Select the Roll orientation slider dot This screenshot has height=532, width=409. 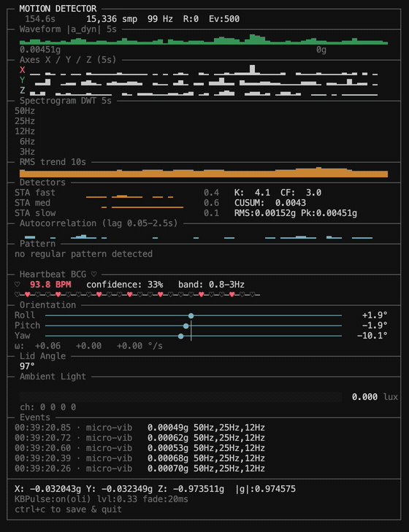tap(191, 316)
